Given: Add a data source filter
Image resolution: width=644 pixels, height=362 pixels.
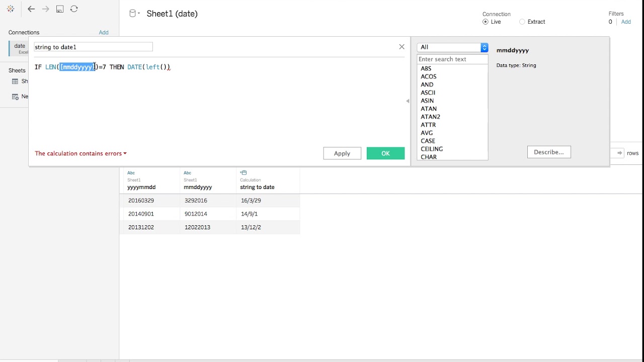Looking at the screenshot, I should pyautogui.click(x=626, y=22).
